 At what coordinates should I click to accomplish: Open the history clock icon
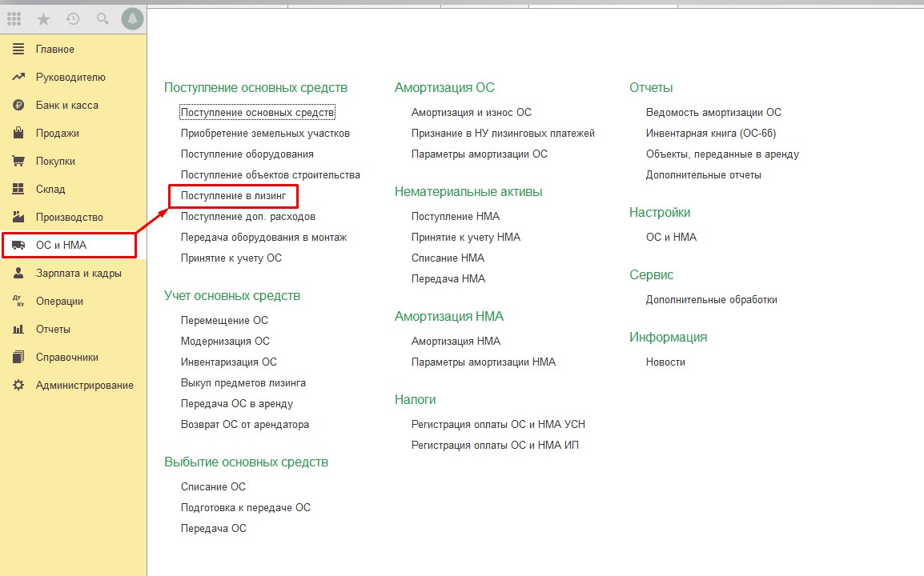click(x=73, y=18)
